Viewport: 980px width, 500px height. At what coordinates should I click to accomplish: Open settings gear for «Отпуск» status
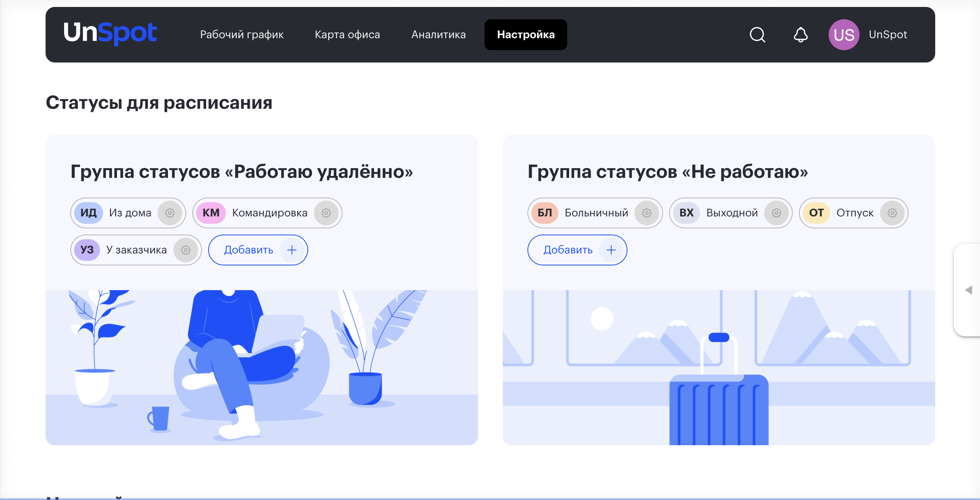coord(892,213)
